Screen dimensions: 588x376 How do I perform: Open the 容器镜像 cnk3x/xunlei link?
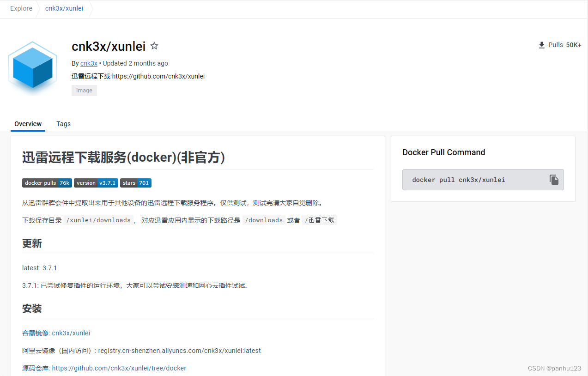point(56,333)
